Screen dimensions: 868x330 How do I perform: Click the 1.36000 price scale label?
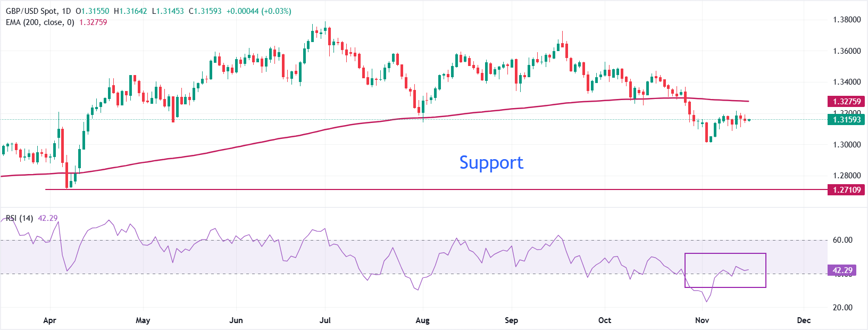click(847, 51)
